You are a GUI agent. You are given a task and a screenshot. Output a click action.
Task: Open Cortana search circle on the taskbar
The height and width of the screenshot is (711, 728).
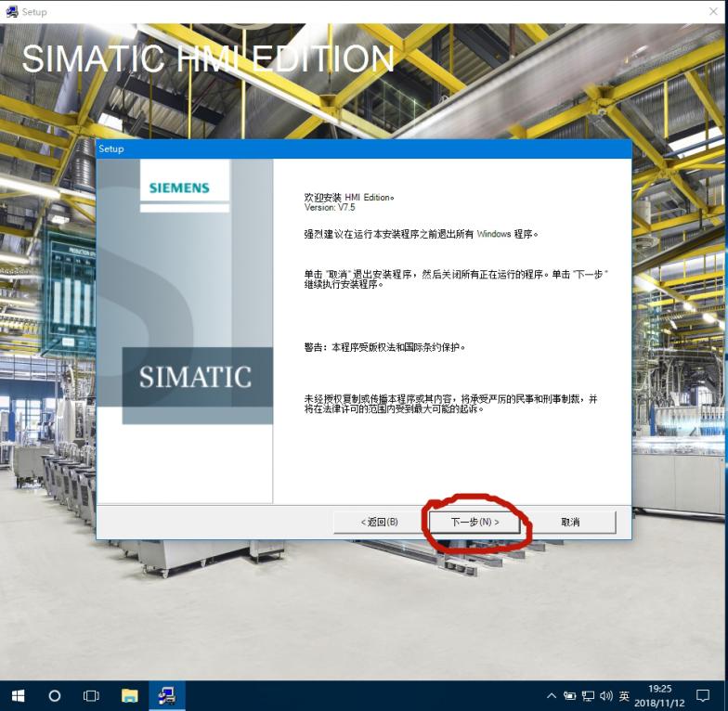click(54, 696)
